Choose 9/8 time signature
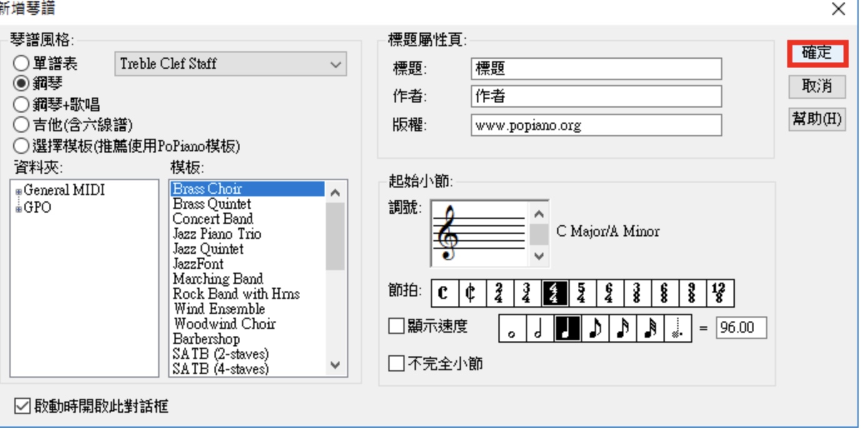Image resolution: width=868 pixels, height=434 pixels. pos(692,293)
